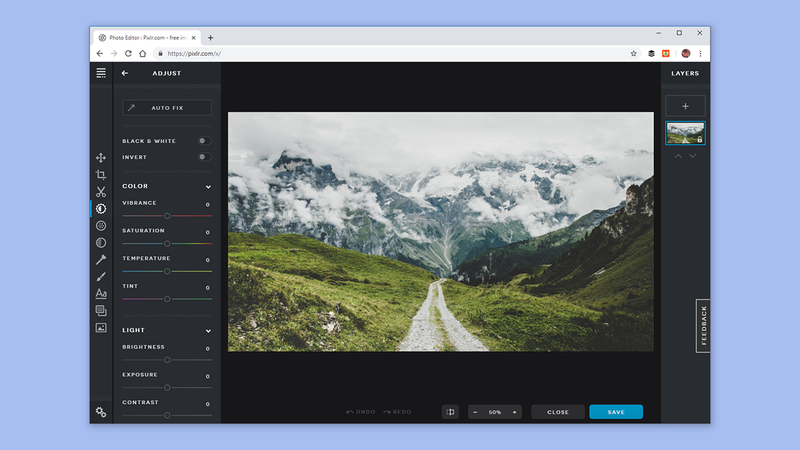Click the site lock icon in address bar
The width and height of the screenshot is (800, 450).
160,53
